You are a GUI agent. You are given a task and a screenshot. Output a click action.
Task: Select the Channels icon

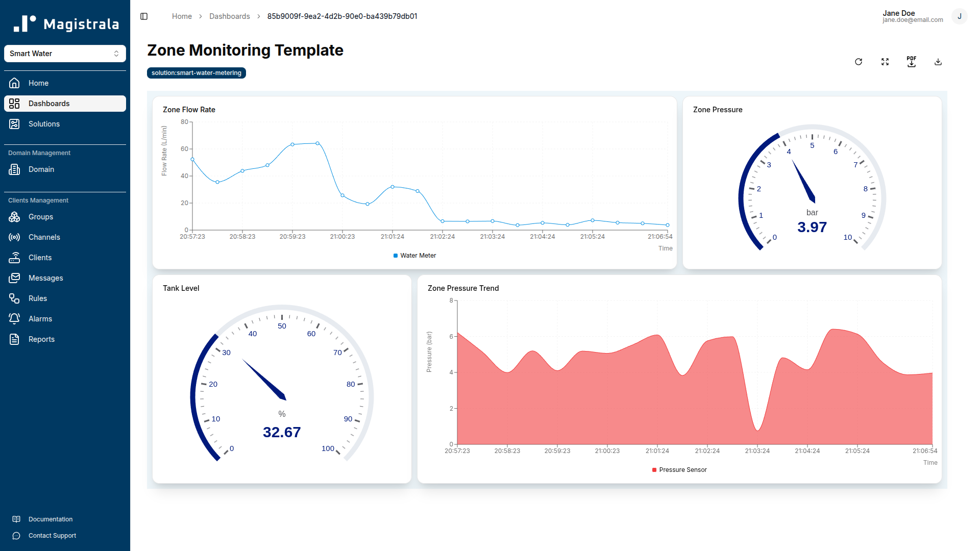click(x=14, y=237)
